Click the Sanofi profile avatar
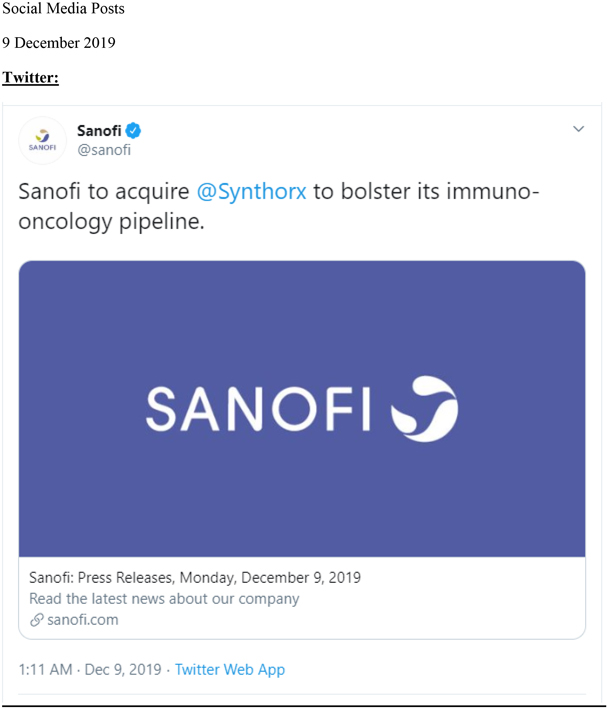 coord(42,140)
